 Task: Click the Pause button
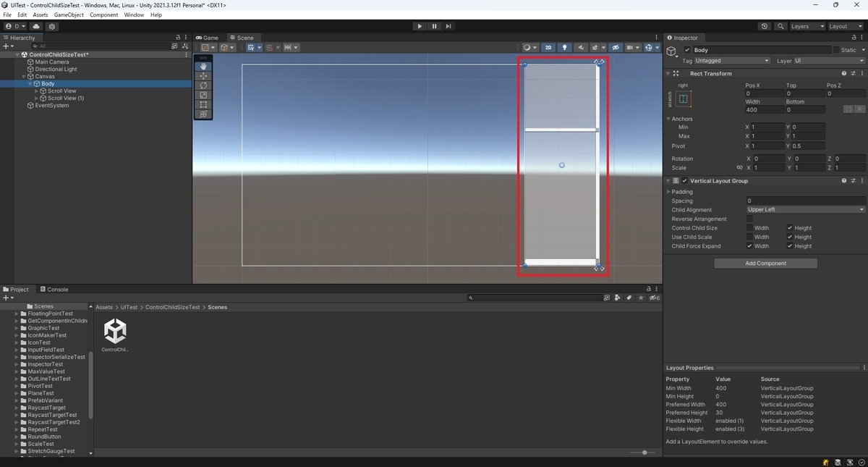click(x=434, y=26)
